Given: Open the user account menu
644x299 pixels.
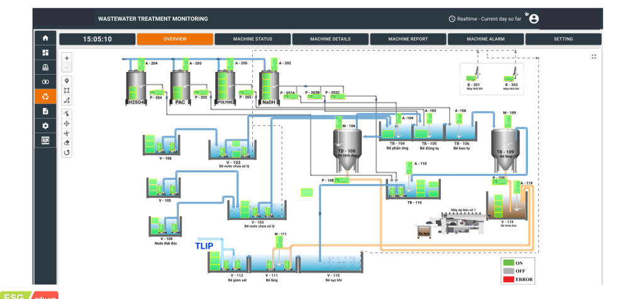Looking at the screenshot, I should point(534,19).
